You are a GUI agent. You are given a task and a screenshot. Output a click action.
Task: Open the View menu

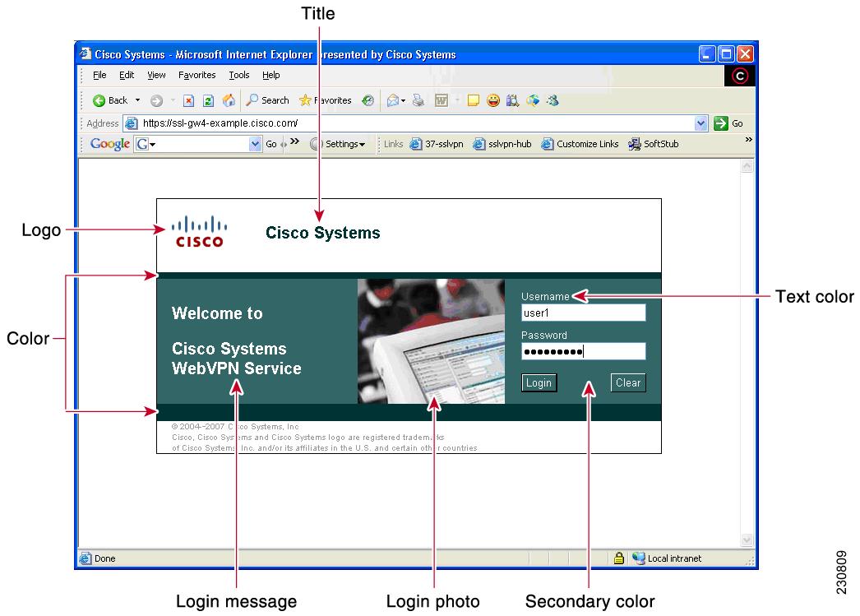156,75
